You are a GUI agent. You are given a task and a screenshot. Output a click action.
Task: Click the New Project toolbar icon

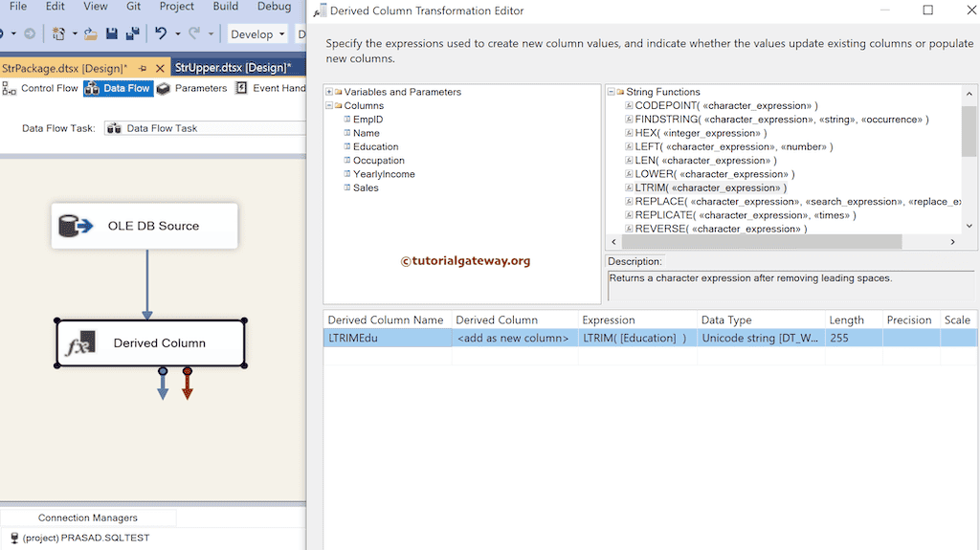tap(58, 33)
